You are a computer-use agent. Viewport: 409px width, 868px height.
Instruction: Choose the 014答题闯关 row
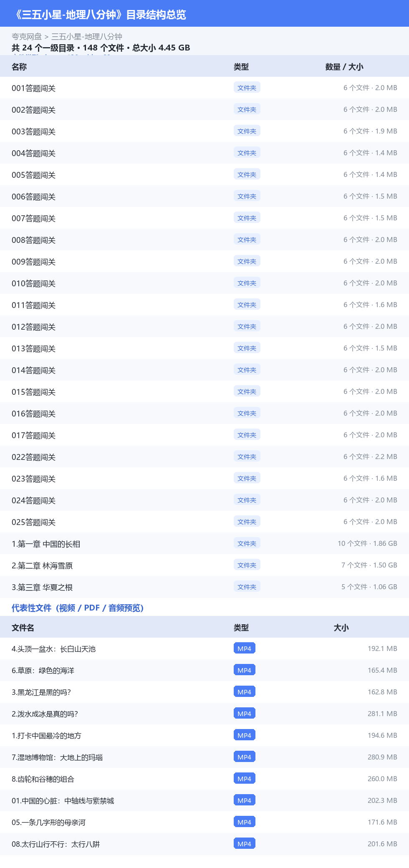[204, 370]
